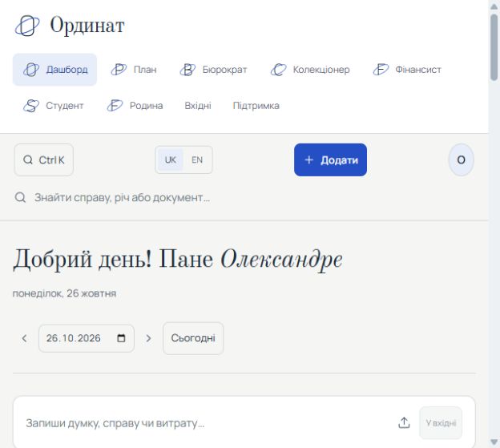Open the calendar picker icon
This screenshot has width=500, height=448.
121,338
